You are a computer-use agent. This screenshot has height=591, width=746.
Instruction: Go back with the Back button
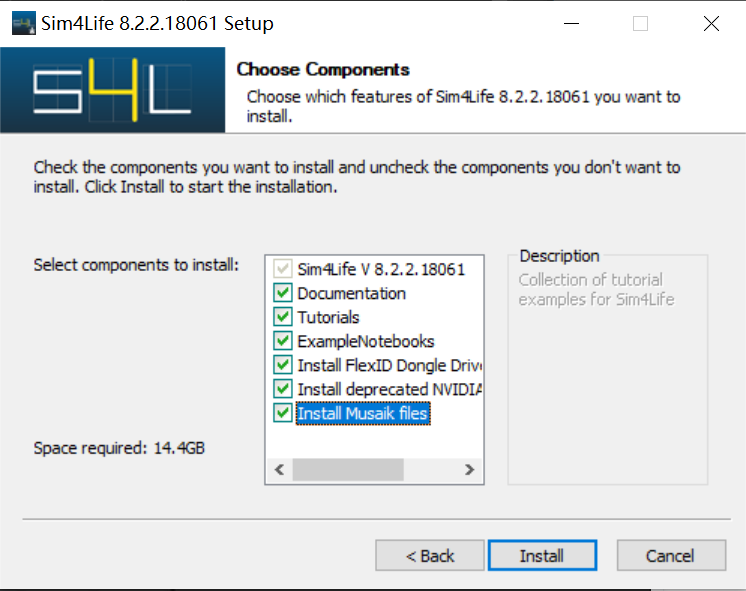pos(430,556)
